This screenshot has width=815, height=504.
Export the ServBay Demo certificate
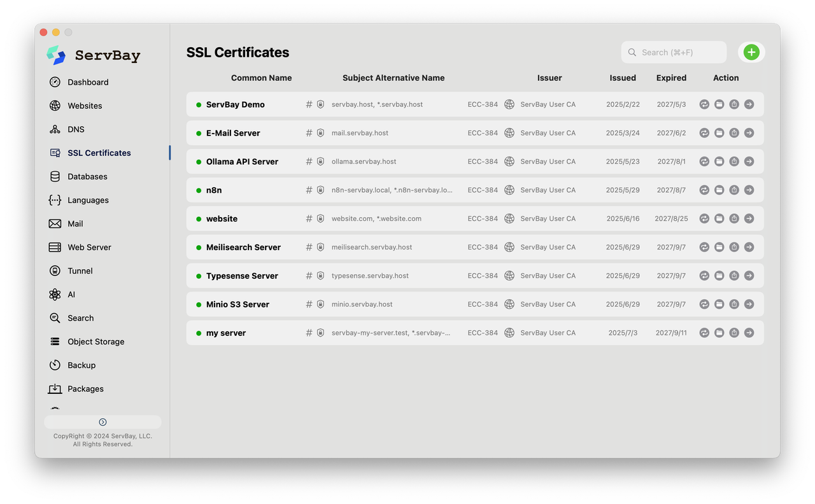point(734,104)
